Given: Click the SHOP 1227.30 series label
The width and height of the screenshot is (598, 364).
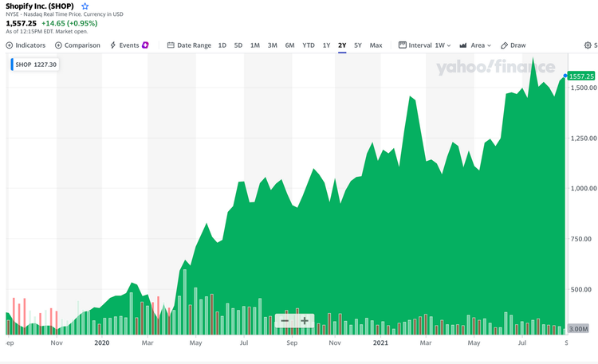Looking at the screenshot, I should [34, 65].
